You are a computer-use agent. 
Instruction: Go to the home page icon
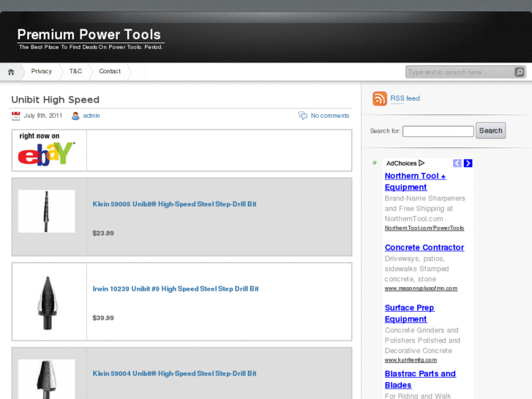click(11, 72)
